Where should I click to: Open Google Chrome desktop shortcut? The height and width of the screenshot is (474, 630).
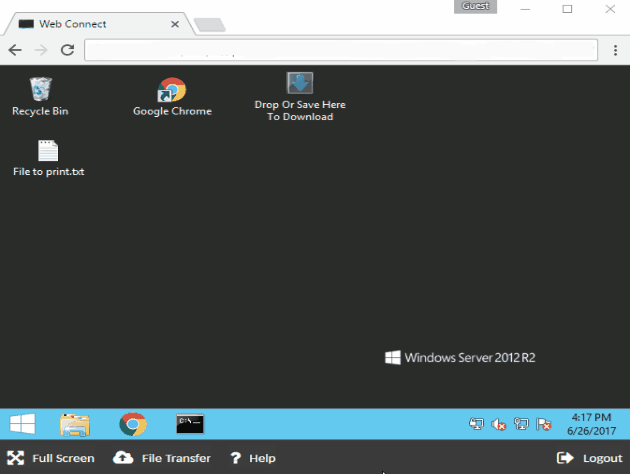pyautogui.click(x=172, y=90)
